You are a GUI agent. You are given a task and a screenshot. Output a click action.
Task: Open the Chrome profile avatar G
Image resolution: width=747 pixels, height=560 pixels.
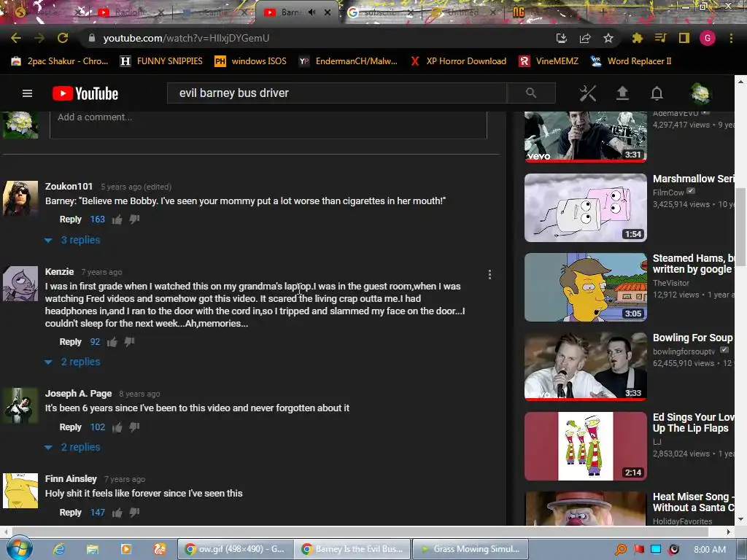click(x=708, y=38)
